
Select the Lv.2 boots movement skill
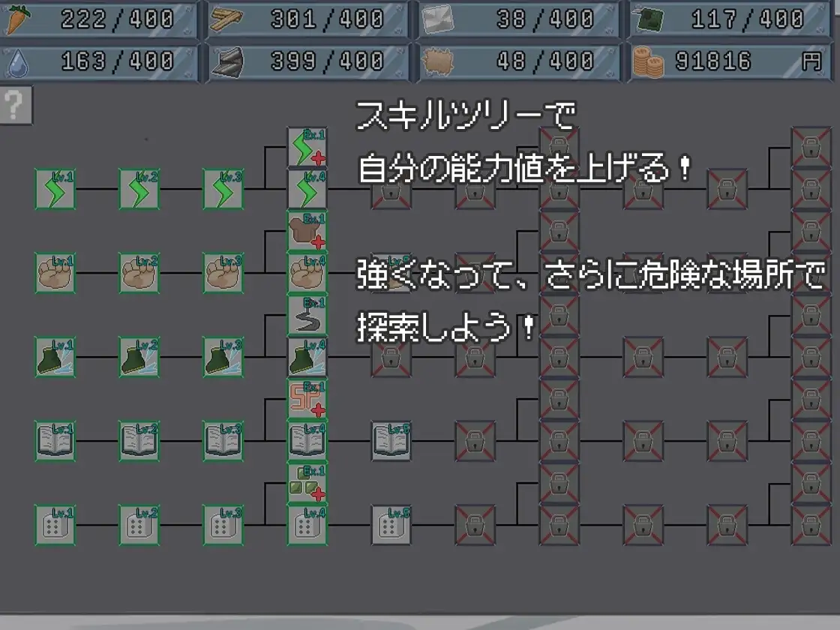[x=140, y=358]
